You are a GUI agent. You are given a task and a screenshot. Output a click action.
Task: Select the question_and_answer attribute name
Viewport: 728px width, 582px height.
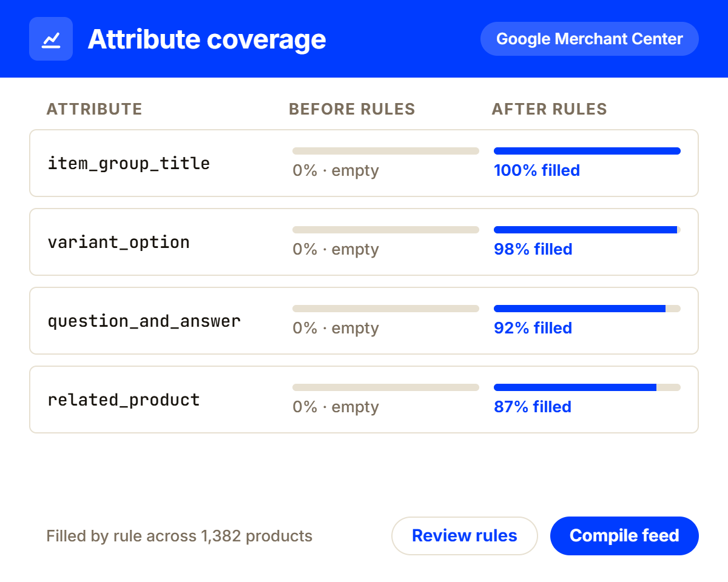click(x=144, y=321)
